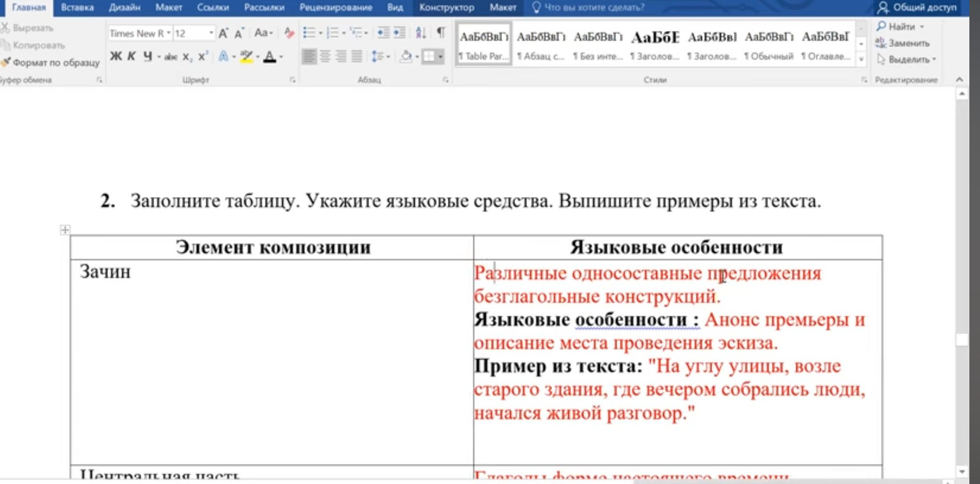Click the Общий доступ share button

point(917,7)
